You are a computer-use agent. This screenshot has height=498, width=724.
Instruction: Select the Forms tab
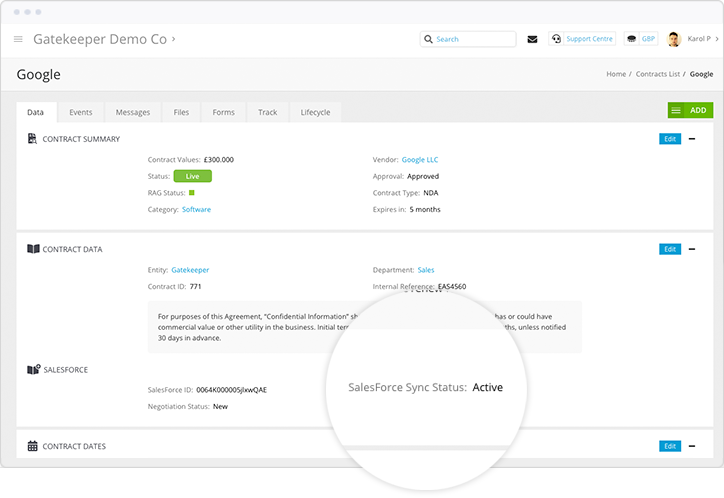click(x=223, y=112)
